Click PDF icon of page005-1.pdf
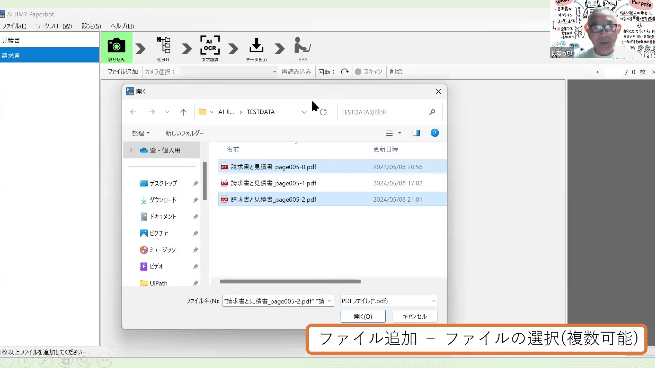Image resolution: width=655 pixels, height=368 pixels. click(x=224, y=183)
